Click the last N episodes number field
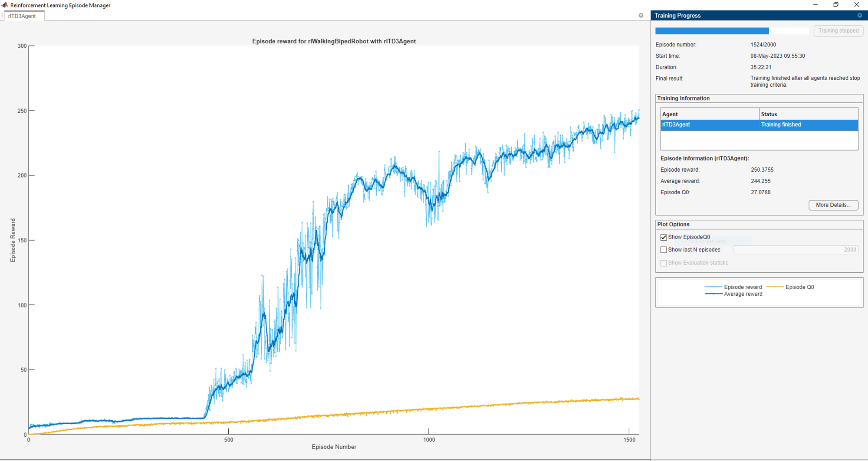The image size is (868, 461). click(x=796, y=250)
